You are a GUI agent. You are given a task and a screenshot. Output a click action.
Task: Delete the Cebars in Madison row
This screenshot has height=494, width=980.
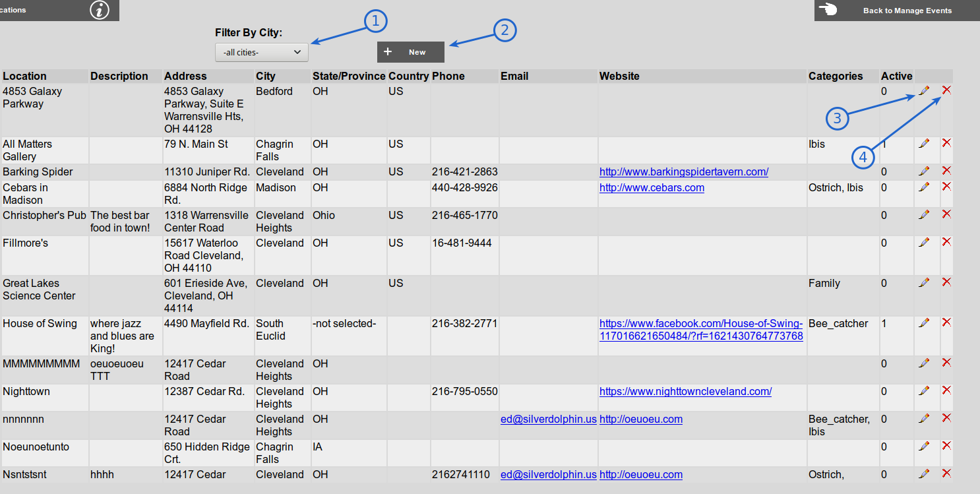(946, 187)
